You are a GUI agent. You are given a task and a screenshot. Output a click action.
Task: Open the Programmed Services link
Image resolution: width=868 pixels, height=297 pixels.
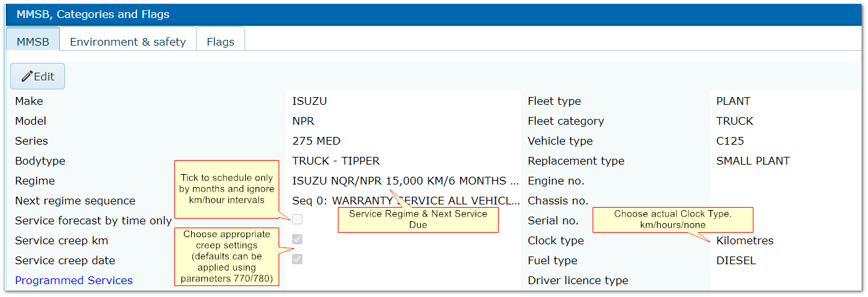[x=74, y=280]
